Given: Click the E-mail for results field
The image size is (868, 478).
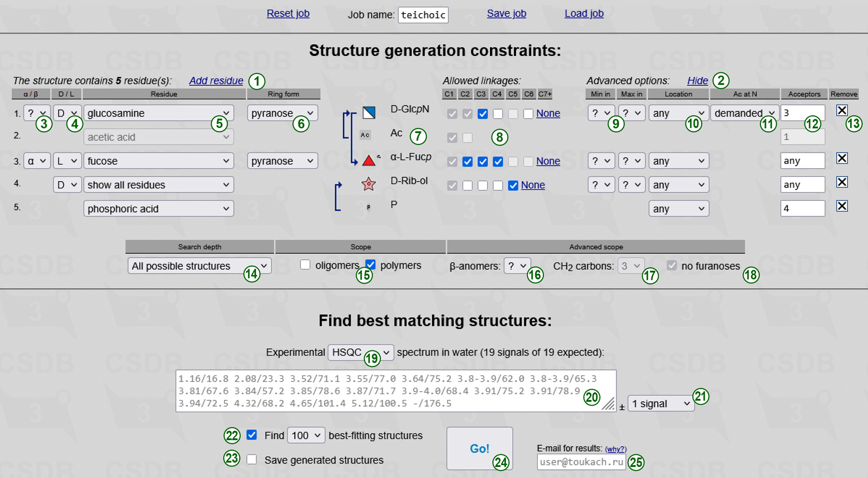Looking at the screenshot, I should 581,462.
